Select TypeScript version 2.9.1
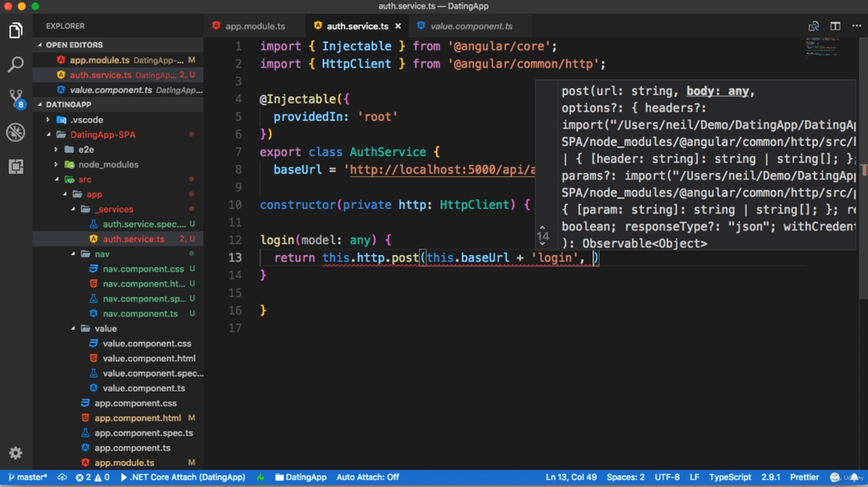The image size is (868, 487). tap(771, 477)
